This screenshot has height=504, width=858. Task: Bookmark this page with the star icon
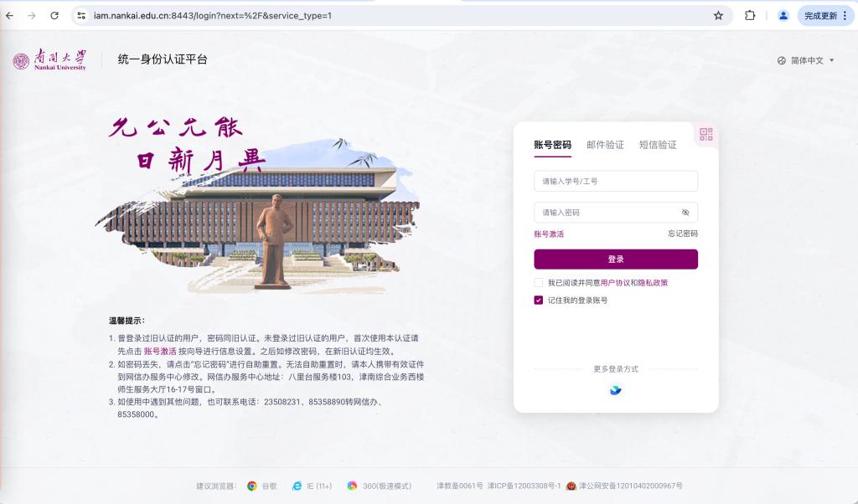pos(718,16)
